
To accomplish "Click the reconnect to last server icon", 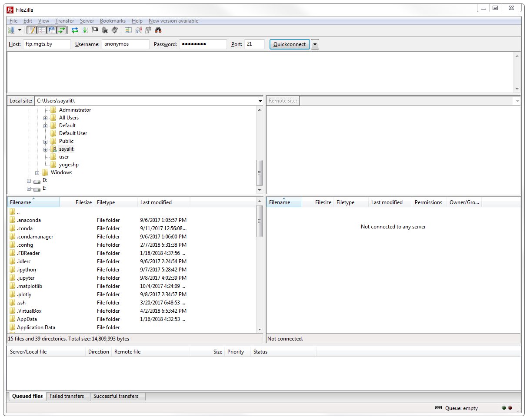I will (115, 30).
